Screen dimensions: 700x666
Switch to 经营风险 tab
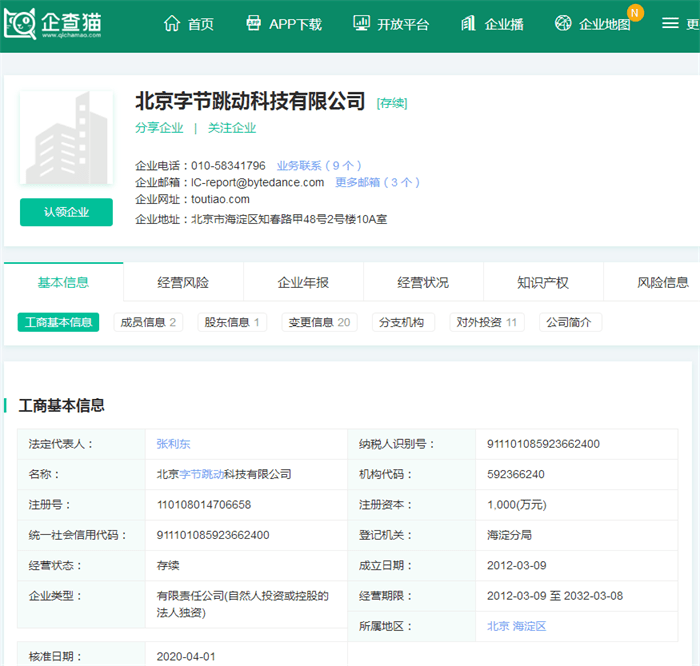pyautogui.click(x=183, y=282)
